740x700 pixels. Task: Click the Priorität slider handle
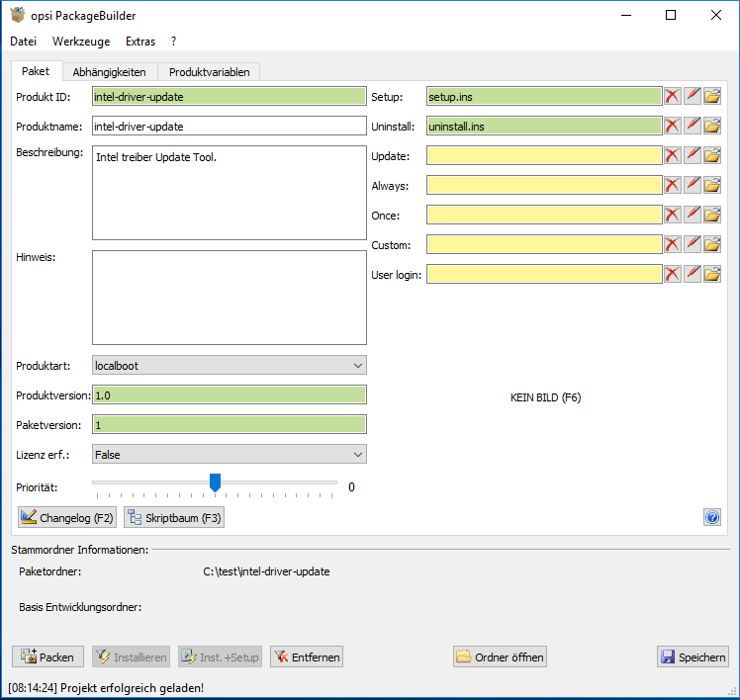[216, 483]
